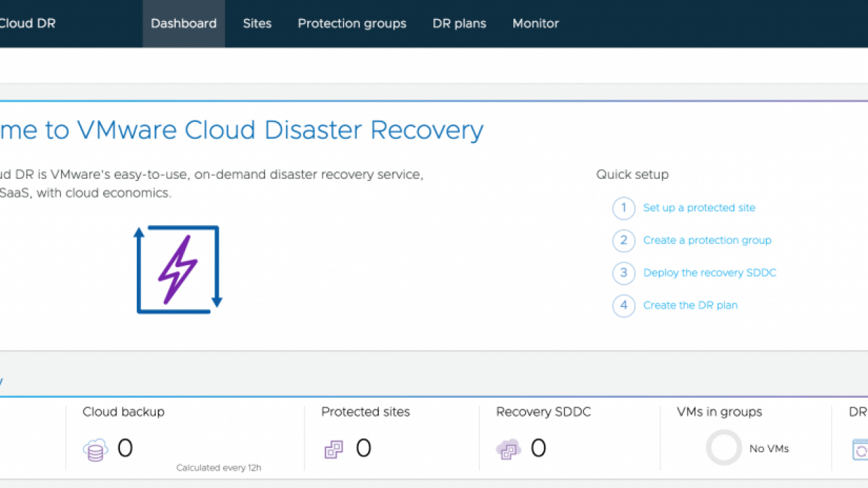This screenshot has height=488, width=868.
Task: Click the Cloud backup label
Action: click(123, 412)
